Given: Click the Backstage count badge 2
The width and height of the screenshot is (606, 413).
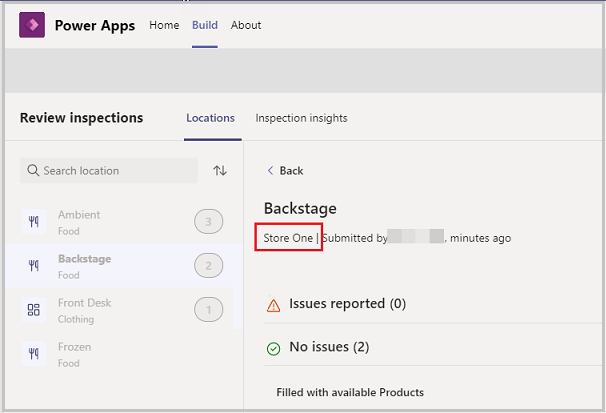Looking at the screenshot, I should [209, 266].
